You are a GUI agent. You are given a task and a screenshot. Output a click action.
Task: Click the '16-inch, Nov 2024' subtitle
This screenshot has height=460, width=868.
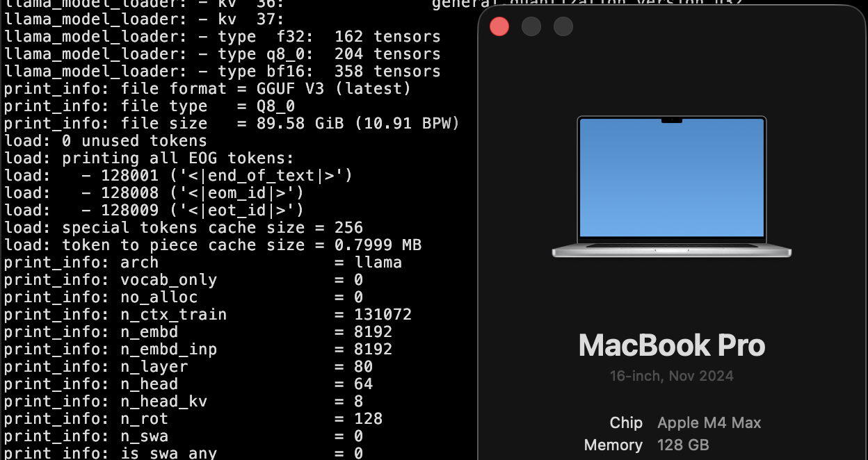pyautogui.click(x=672, y=376)
